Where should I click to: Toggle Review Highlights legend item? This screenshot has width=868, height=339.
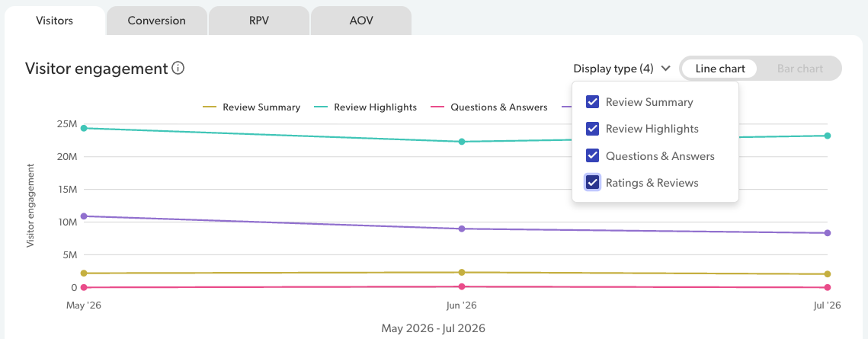(365, 107)
